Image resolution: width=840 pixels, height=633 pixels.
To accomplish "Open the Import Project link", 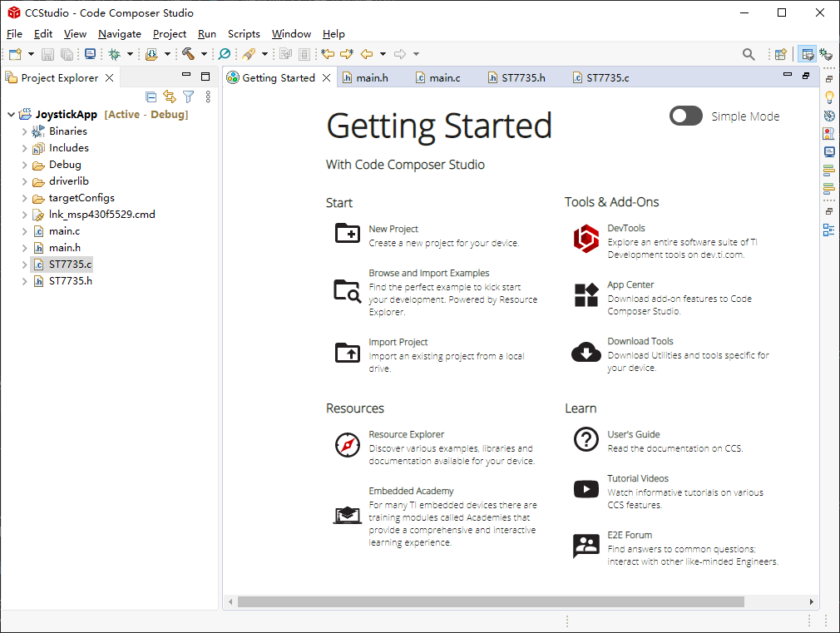I will click(x=398, y=342).
